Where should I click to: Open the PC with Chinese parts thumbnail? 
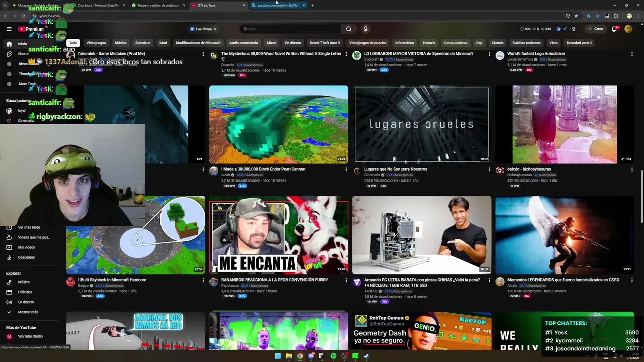click(422, 235)
